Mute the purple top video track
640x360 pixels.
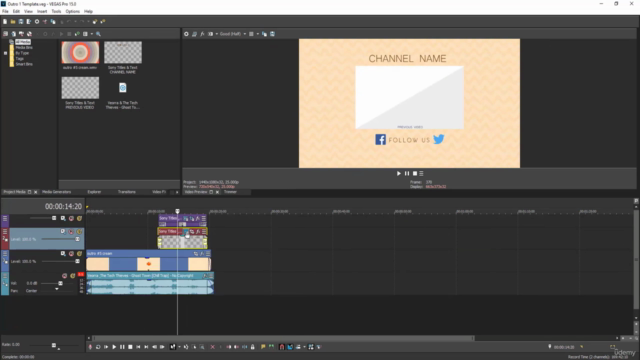click(71, 218)
